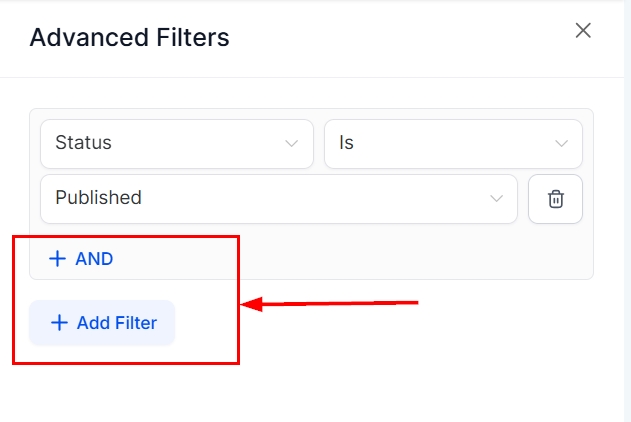Click the Is operator text
Viewport: 631px width, 422px height.
point(346,143)
